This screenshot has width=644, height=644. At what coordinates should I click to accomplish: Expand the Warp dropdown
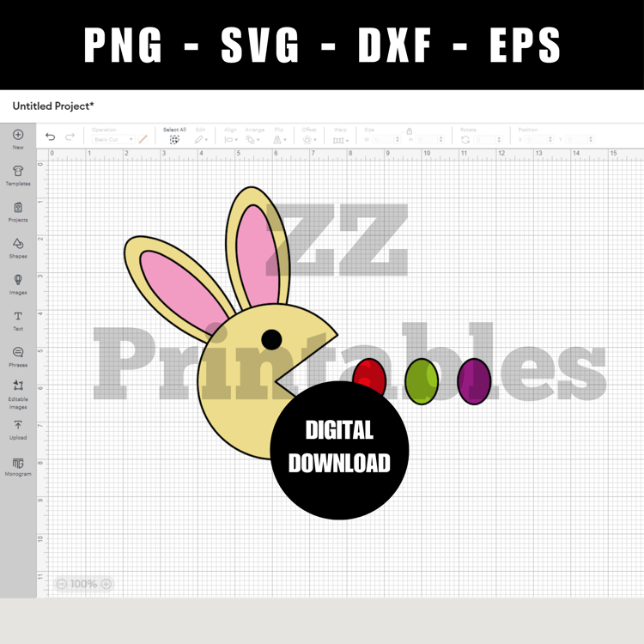click(341, 140)
